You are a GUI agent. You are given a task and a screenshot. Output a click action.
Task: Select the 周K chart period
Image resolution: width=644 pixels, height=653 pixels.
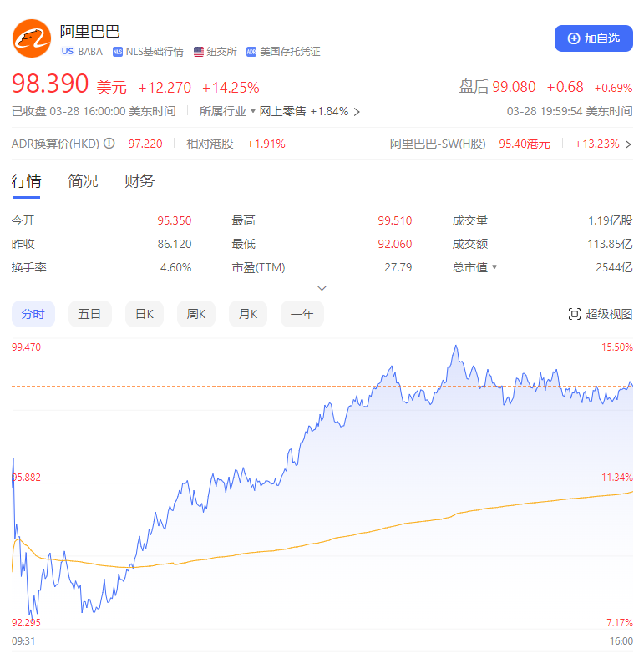tap(196, 314)
